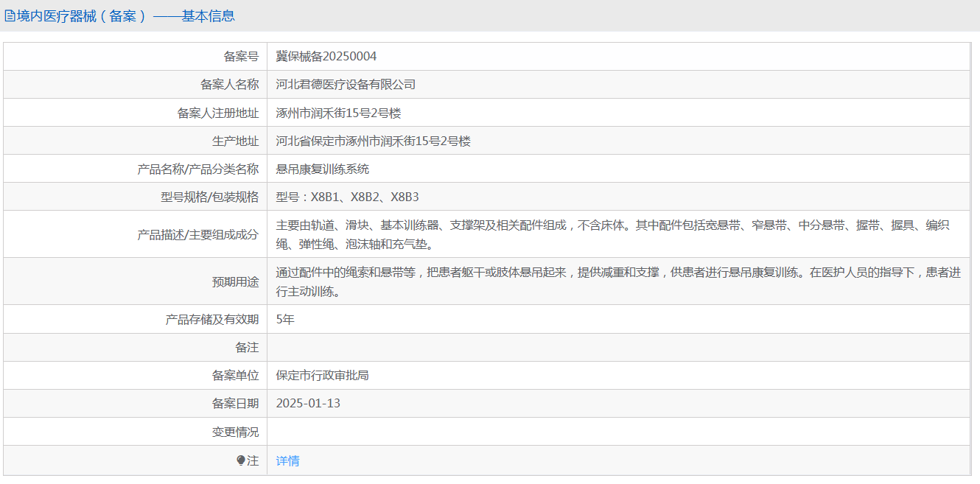
Task: Select the validity value 5年
Action: tap(285, 319)
